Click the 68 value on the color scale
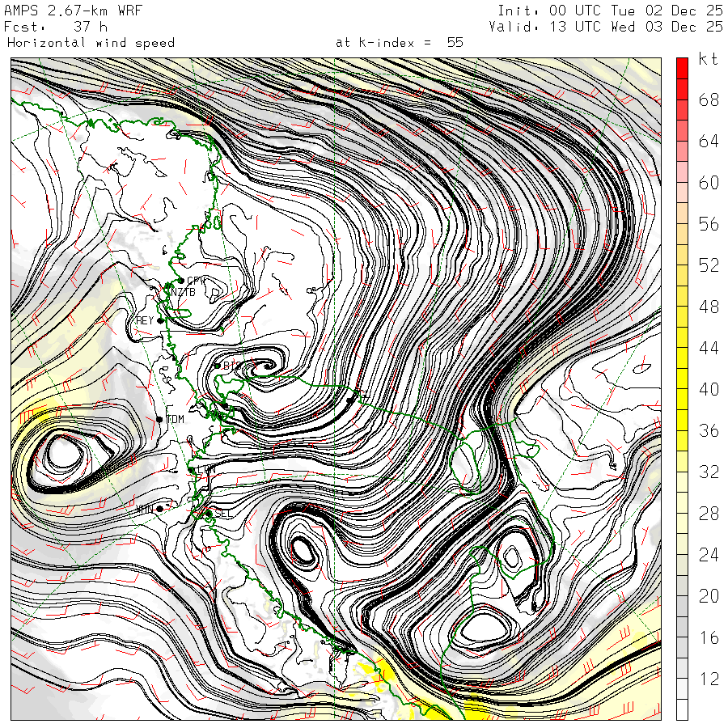Image resolution: width=728 pixels, height=728 pixels. 709,99
